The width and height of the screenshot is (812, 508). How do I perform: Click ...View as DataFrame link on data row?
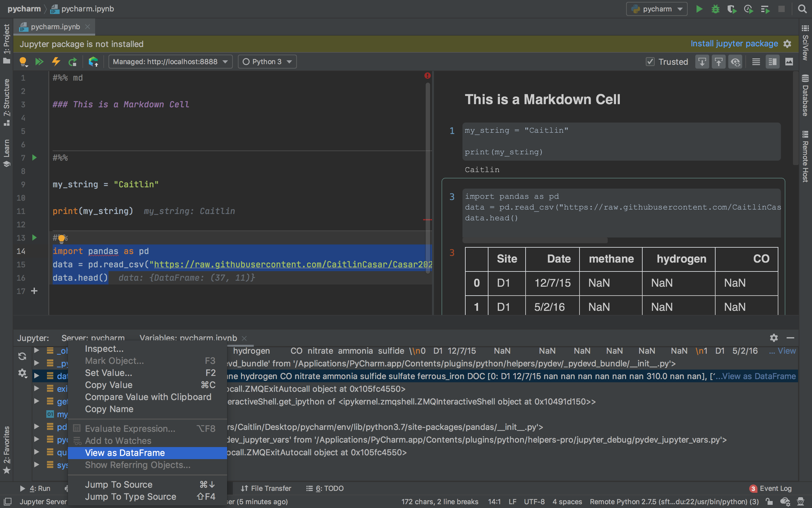click(756, 376)
